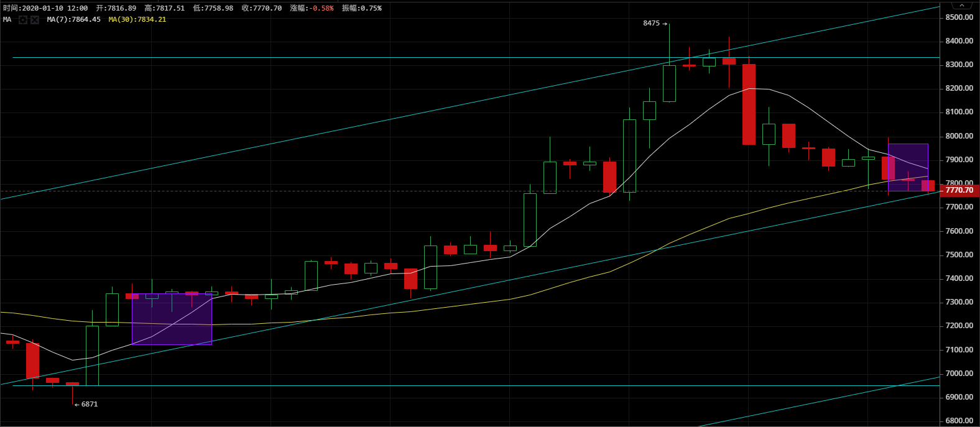980x427 pixels.
Task: Click the red current price tag 7770.70 on the price axis
Action: click(959, 190)
